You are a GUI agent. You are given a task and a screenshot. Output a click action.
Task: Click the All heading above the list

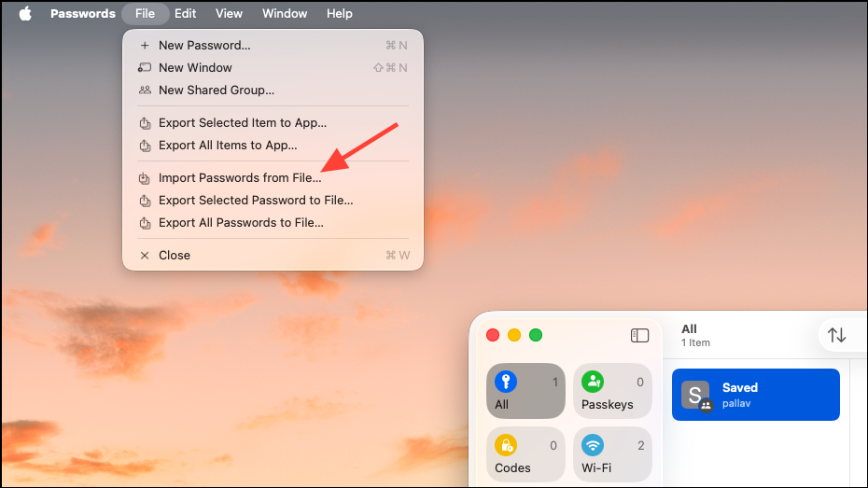coord(689,328)
